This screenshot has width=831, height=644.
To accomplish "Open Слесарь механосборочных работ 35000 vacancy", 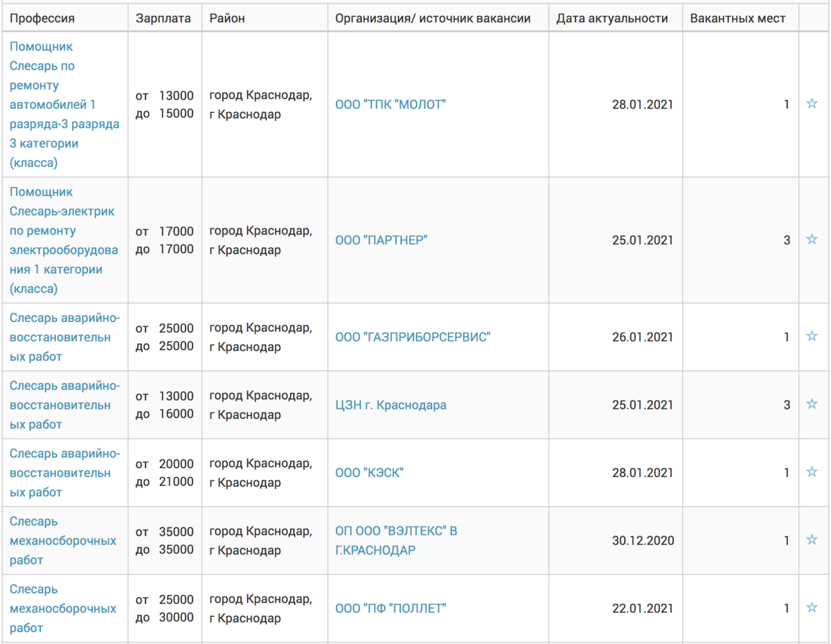I will pyautogui.click(x=62, y=541).
